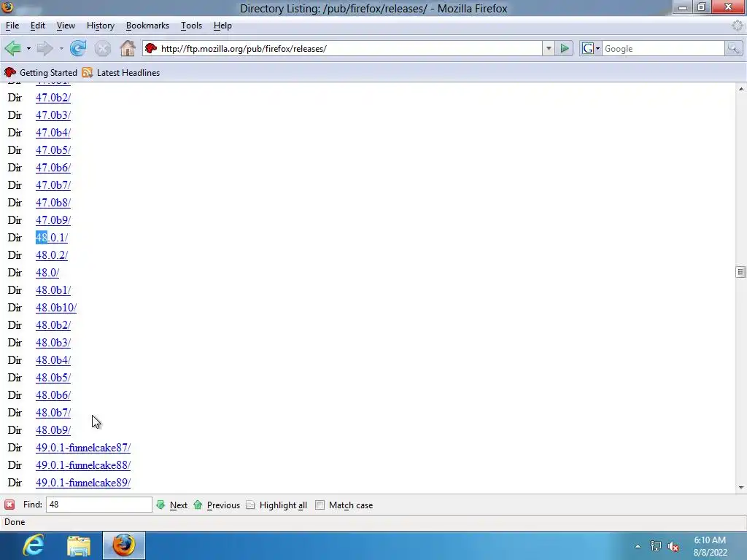
Task: Open the 48.0b4/ directory link
Action: (53, 360)
